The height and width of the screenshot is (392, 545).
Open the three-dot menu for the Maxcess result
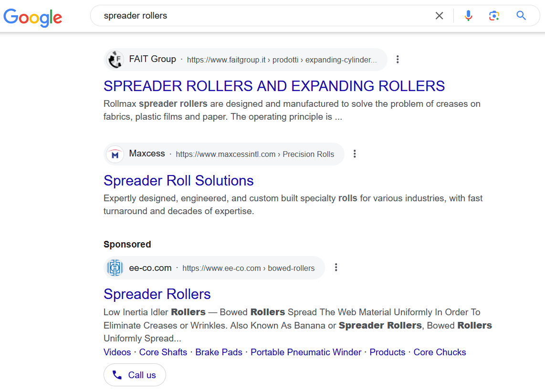point(355,154)
